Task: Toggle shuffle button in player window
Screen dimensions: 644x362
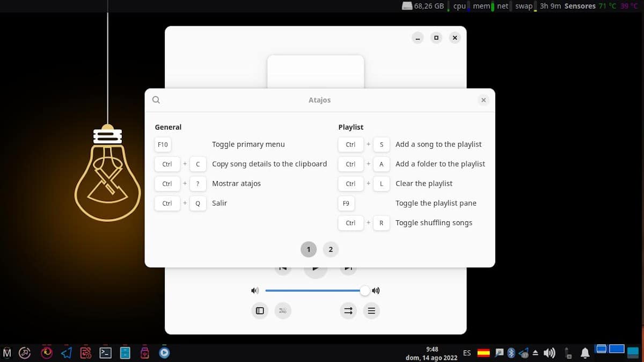Action: [x=283, y=310]
